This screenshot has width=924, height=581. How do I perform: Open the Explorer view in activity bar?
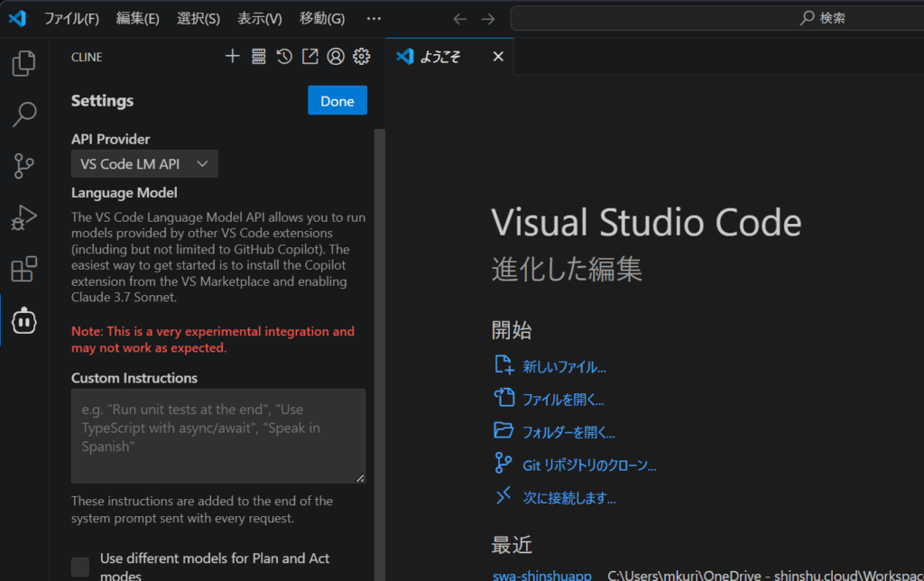[23, 63]
